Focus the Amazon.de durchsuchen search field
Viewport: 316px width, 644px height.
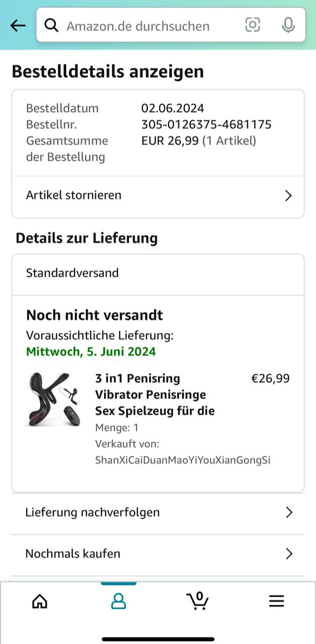[x=146, y=26]
